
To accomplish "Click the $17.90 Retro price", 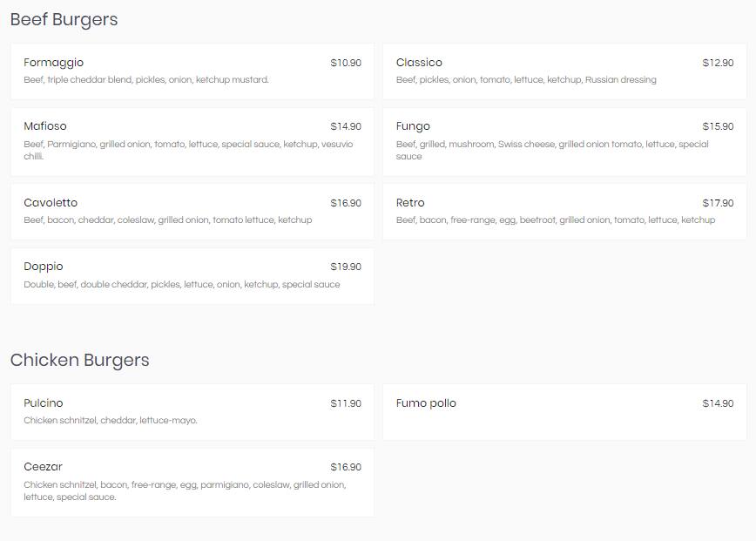I will [x=718, y=203].
